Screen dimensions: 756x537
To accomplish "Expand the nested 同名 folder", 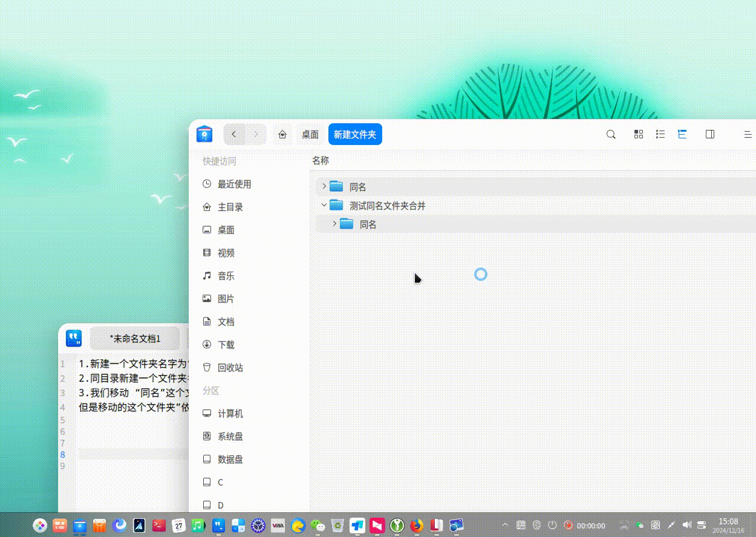I will click(334, 224).
